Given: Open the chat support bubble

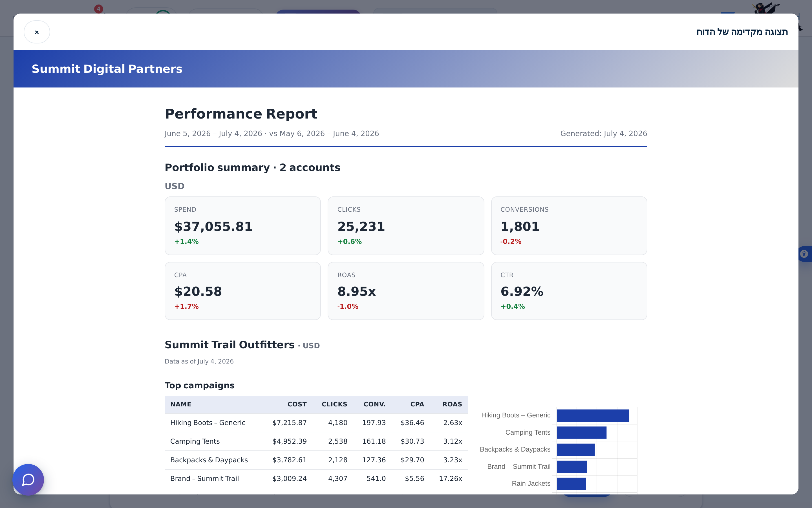Looking at the screenshot, I should 28,479.
